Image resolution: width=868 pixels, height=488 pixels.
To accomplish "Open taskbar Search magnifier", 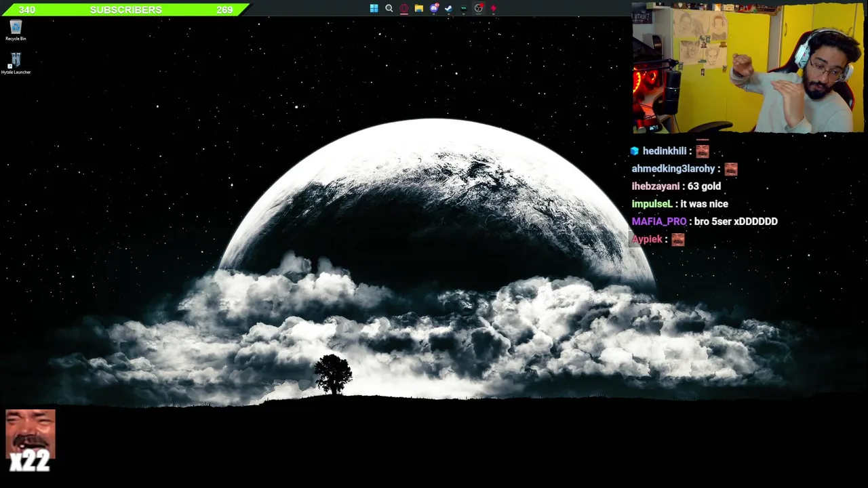I will (389, 8).
